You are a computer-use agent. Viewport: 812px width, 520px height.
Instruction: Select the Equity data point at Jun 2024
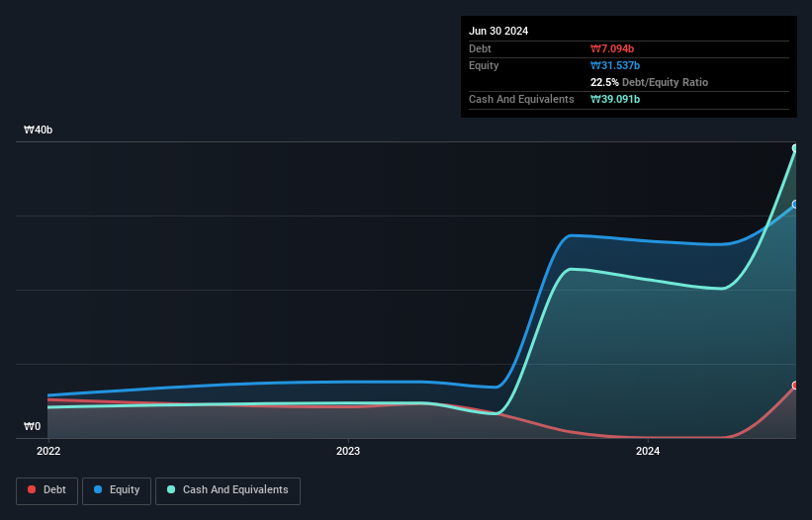click(x=795, y=205)
